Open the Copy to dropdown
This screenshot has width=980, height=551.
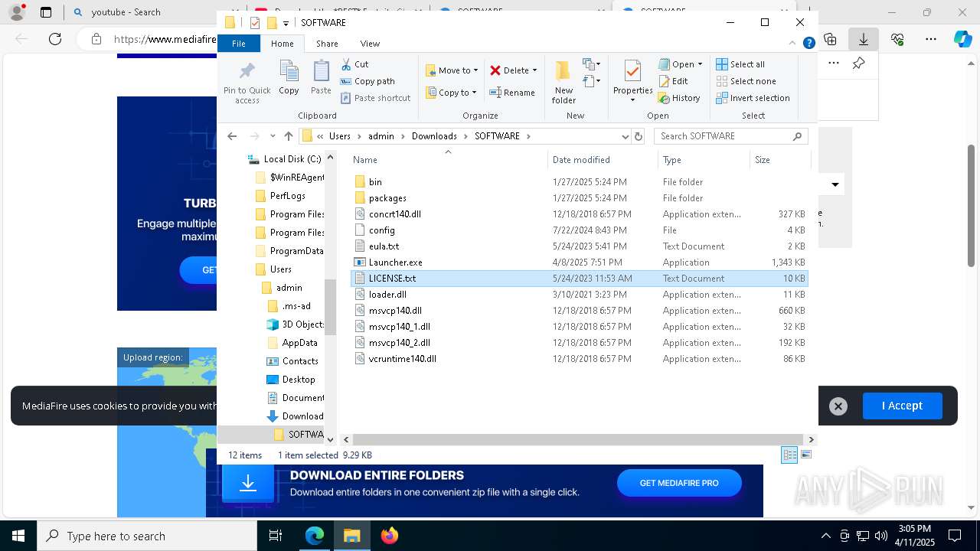451,93
